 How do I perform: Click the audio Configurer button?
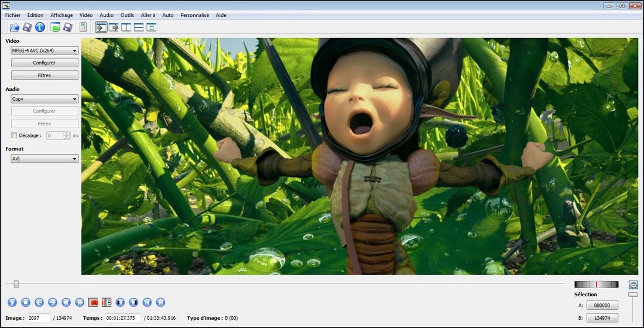click(x=44, y=111)
